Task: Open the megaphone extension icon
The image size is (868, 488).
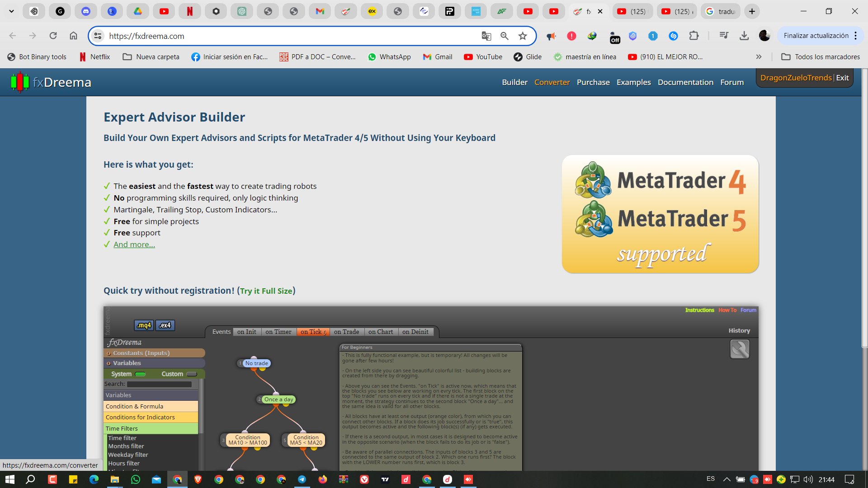Action: click(551, 36)
